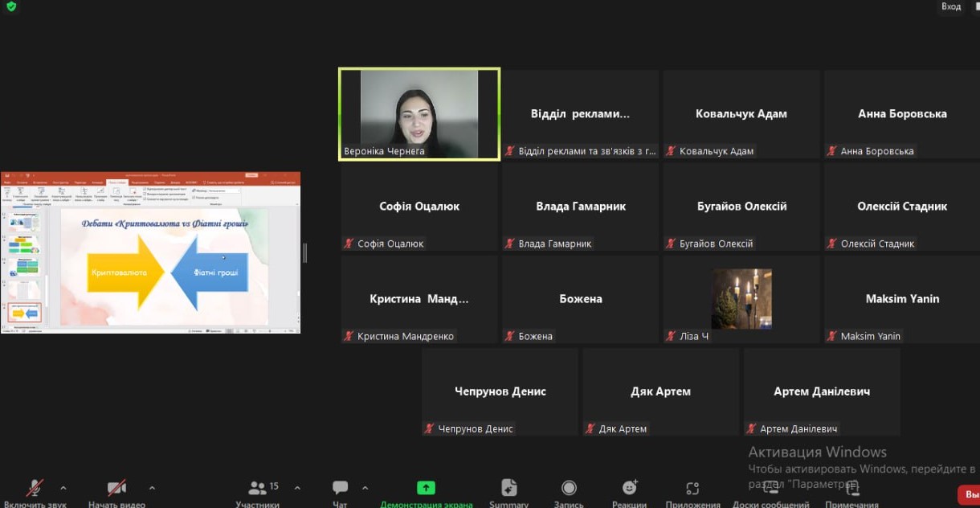Open Доски сообщений whiteboards
The width and height of the screenshot is (980, 508).
[770, 489]
